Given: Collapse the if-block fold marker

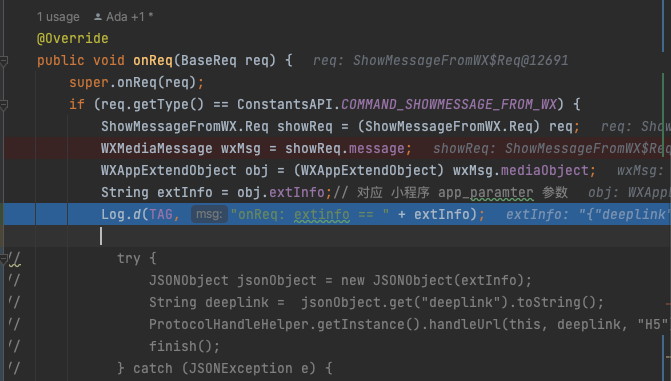Looking at the screenshot, I should (4, 104).
